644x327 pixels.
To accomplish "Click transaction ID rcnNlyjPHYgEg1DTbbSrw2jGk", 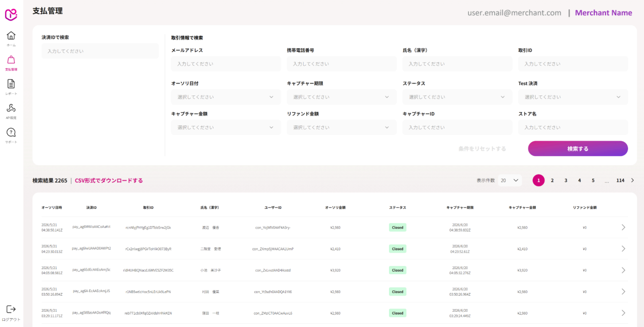I will point(148,227).
